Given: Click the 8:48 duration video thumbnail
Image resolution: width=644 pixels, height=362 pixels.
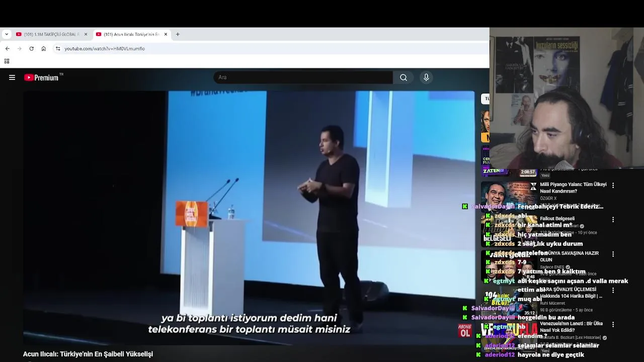Looking at the screenshot, I should coord(509,266).
